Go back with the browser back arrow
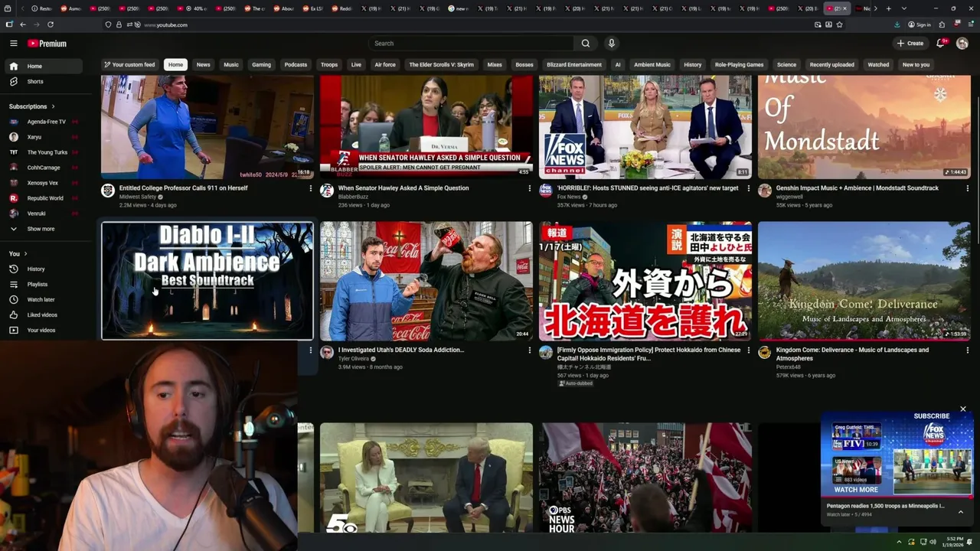The width and height of the screenshot is (980, 551). pyautogui.click(x=23, y=24)
